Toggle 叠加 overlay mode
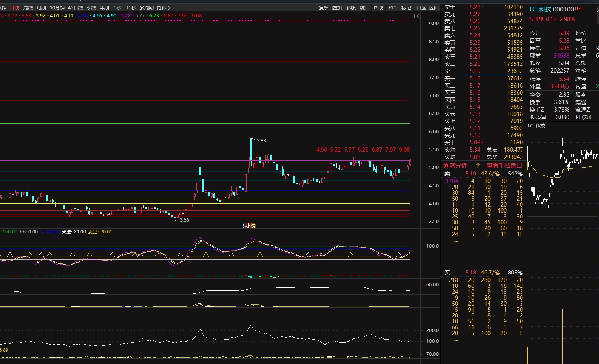Image resolution: width=599 pixels, height=364 pixels. click(x=337, y=7)
